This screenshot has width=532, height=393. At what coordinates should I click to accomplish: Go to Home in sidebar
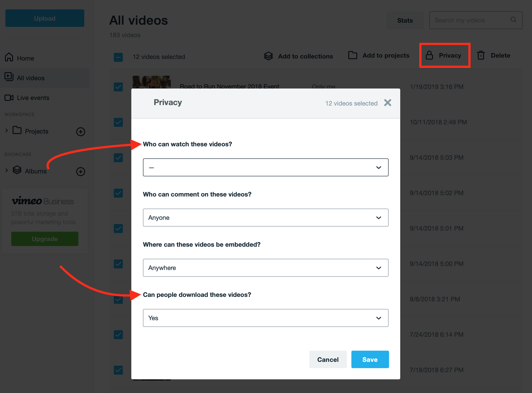[26, 58]
